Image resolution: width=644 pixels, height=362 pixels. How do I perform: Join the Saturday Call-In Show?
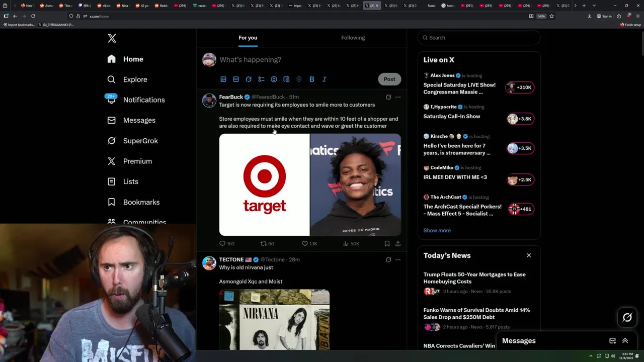pyautogui.click(x=479, y=114)
